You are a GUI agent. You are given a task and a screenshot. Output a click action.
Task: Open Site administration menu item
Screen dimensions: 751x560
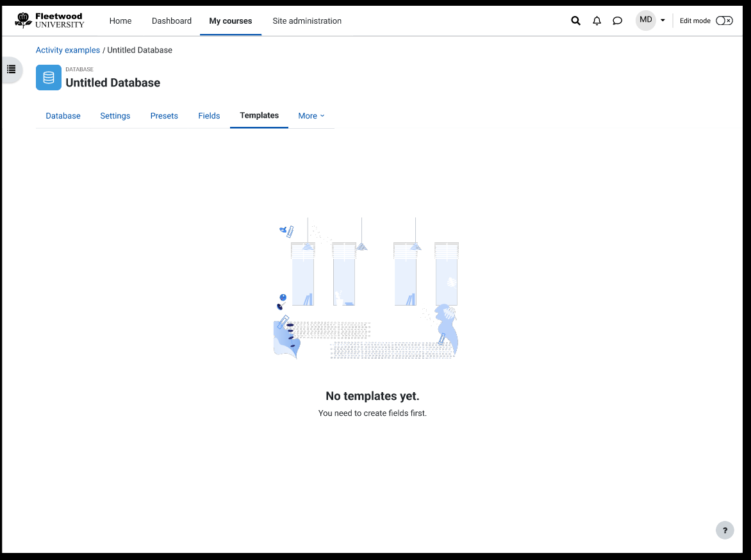point(307,21)
